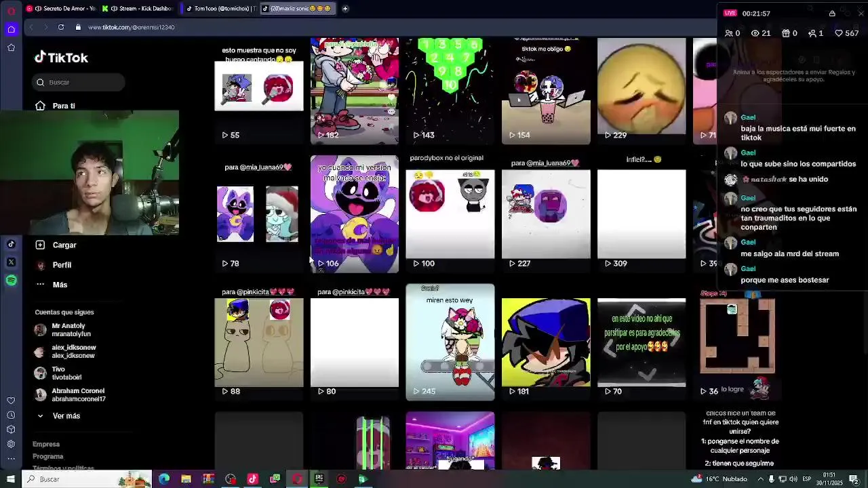This screenshot has width=868, height=488.
Task: Go back with the browser back arrow
Action: coord(31,27)
